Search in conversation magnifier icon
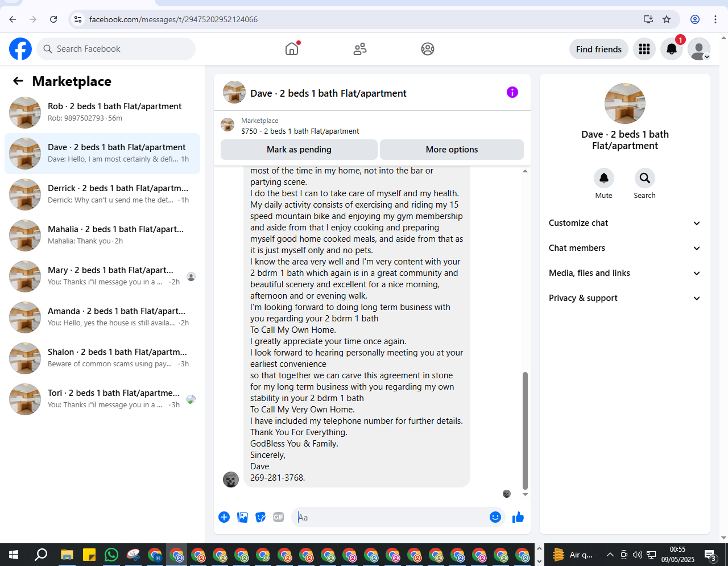Screen dimensions: 728x566 [x=645, y=178]
